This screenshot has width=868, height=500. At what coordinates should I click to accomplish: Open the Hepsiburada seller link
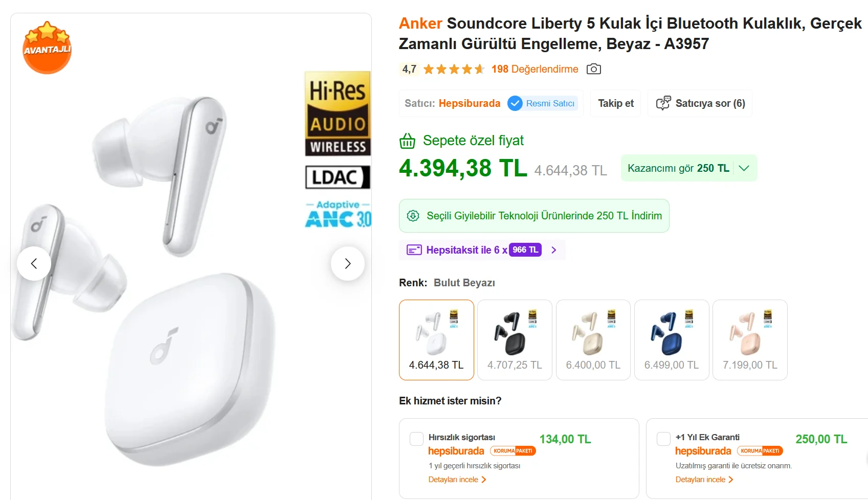tap(470, 103)
